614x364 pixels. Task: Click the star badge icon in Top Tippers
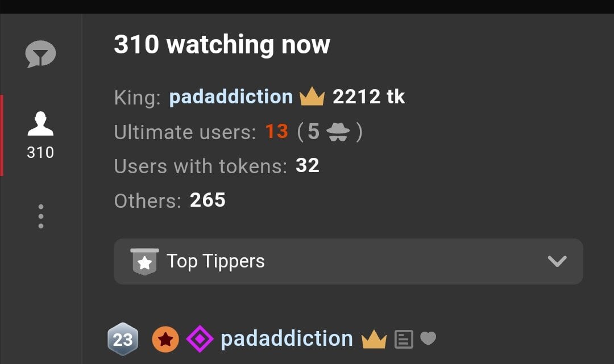point(144,262)
